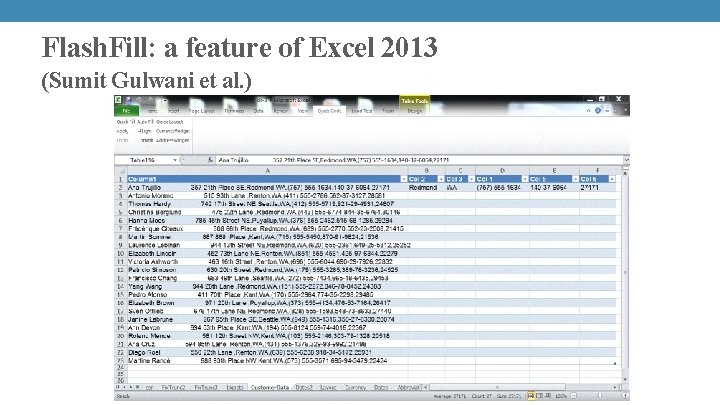Open the Col 2 filter dropdown
The image size is (720, 405).
coord(441,179)
